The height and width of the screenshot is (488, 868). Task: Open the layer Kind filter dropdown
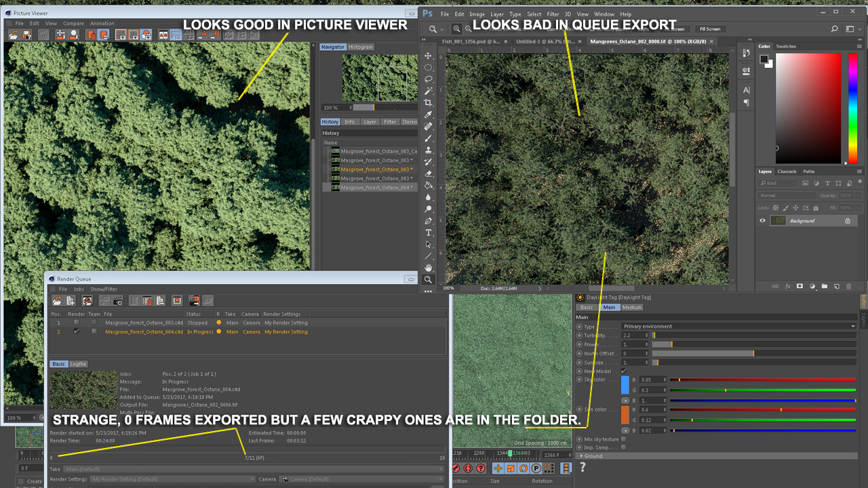[778, 183]
